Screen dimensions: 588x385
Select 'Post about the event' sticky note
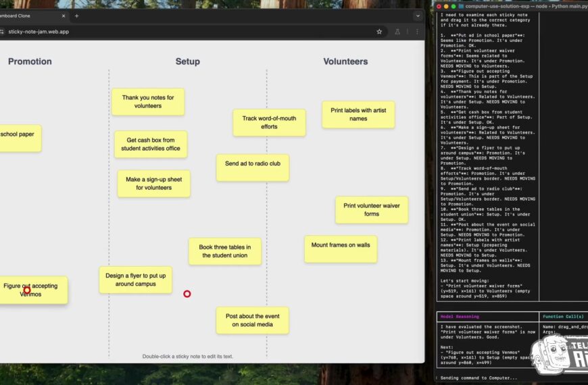[x=252, y=320]
